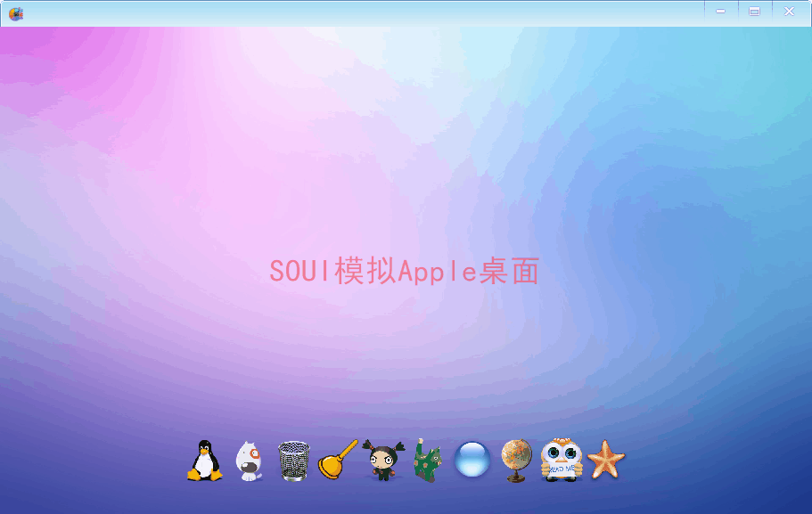Open the wire mesh trash can
The width and height of the screenshot is (812, 514).
(293, 461)
